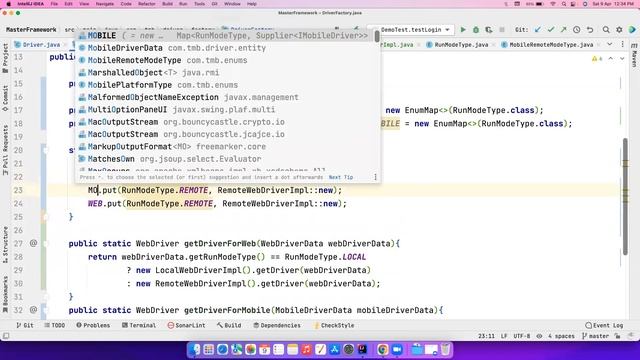This screenshot has width=640, height=360.
Task: Click gutter annotation icon on line 32
Action: pyautogui.click(x=33, y=310)
